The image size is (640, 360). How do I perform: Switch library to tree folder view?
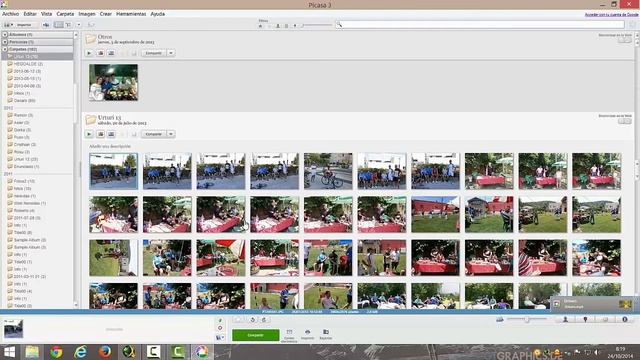[68, 25]
